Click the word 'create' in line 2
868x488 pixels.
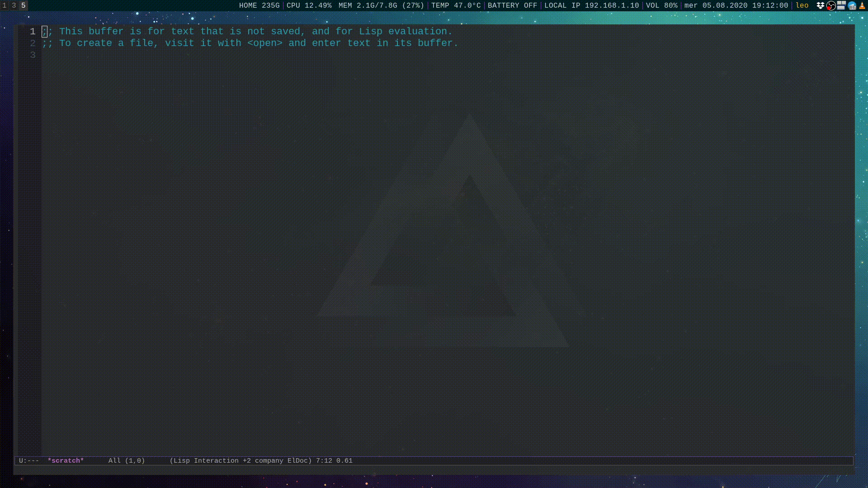(94, 43)
